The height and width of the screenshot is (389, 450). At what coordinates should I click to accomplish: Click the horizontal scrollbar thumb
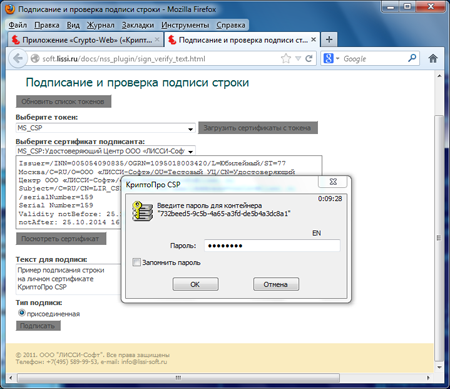click(x=178, y=378)
